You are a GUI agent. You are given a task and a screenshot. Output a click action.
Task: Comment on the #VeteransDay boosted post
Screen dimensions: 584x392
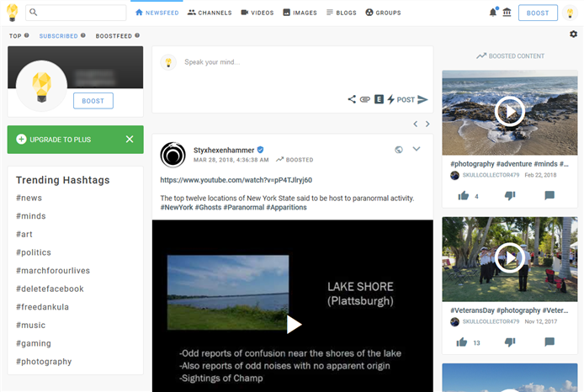pos(549,342)
